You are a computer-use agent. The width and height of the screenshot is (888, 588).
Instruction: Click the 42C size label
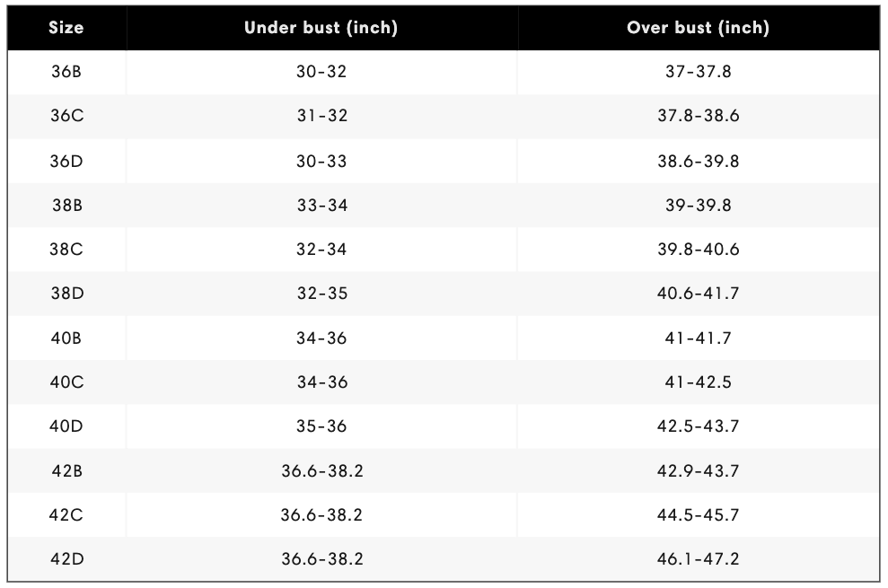(x=66, y=515)
